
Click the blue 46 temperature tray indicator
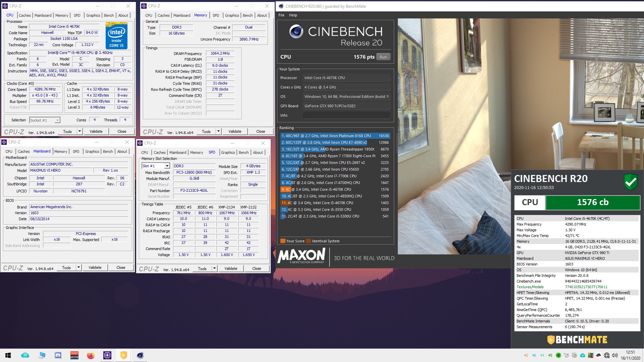[x=534, y=355]
